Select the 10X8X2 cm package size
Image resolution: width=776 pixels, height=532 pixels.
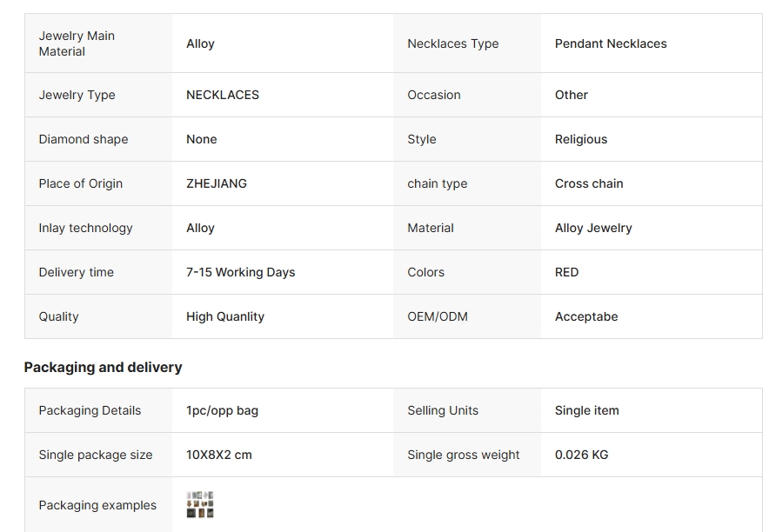218,455
